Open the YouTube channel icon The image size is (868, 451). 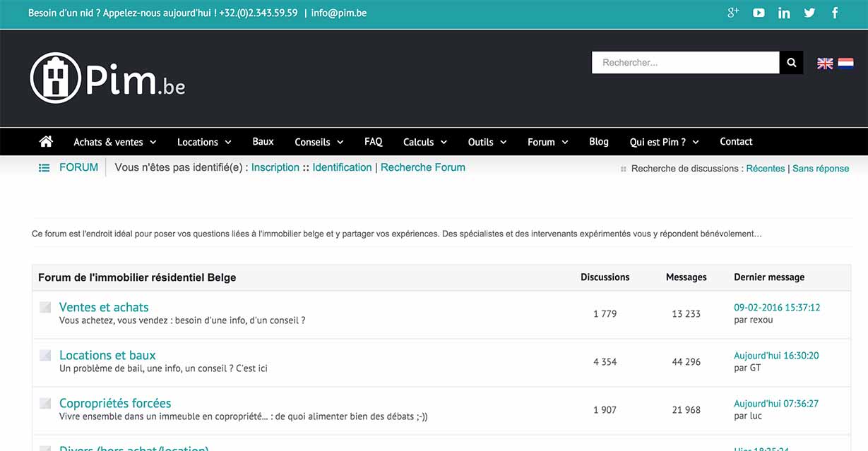(x=759, y=13)
